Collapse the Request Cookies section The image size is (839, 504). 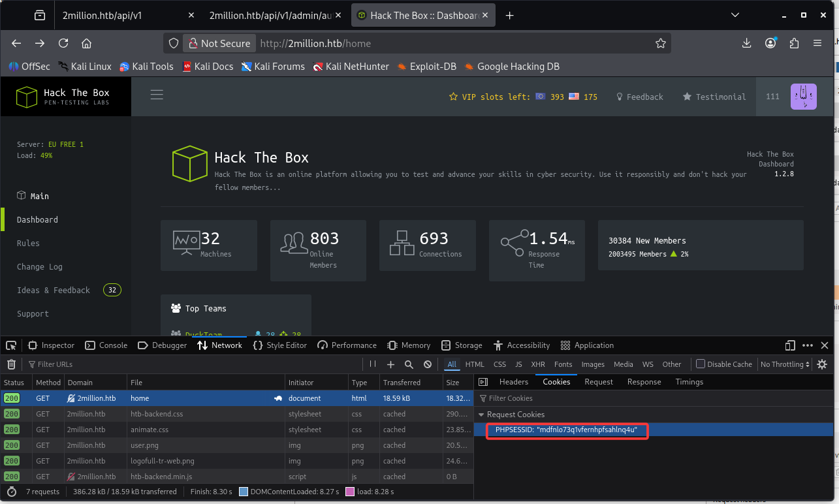pyautogui.click(x=482, y=415)
